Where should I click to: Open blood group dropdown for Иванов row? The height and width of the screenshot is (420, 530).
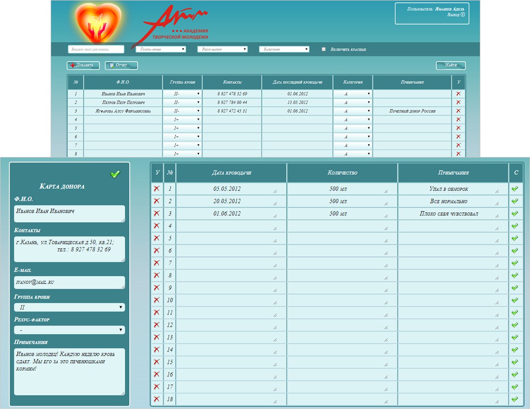point(182,93)
